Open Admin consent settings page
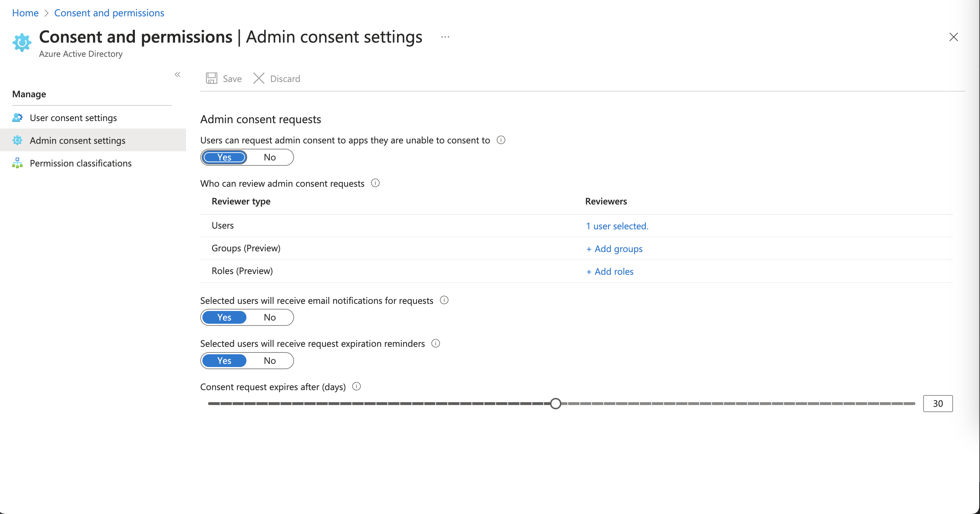Viewport: 980px width, 514px height. click(x=93, y=140)
